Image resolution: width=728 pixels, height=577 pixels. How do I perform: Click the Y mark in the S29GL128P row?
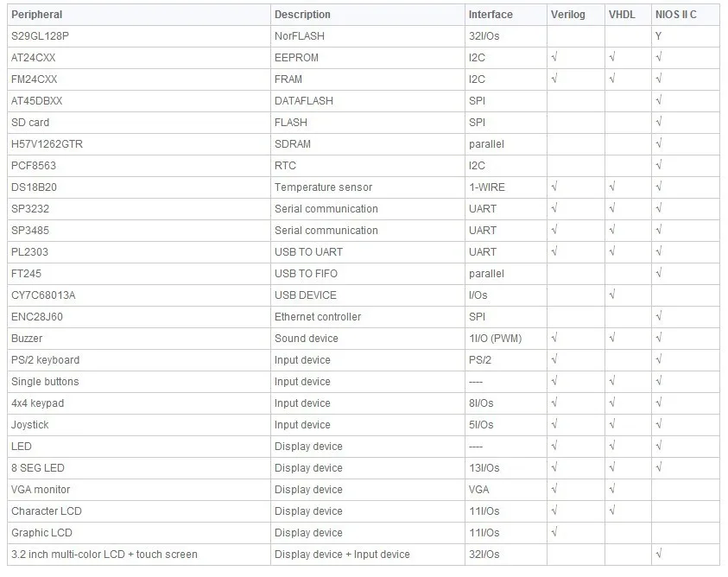(658, 36)
